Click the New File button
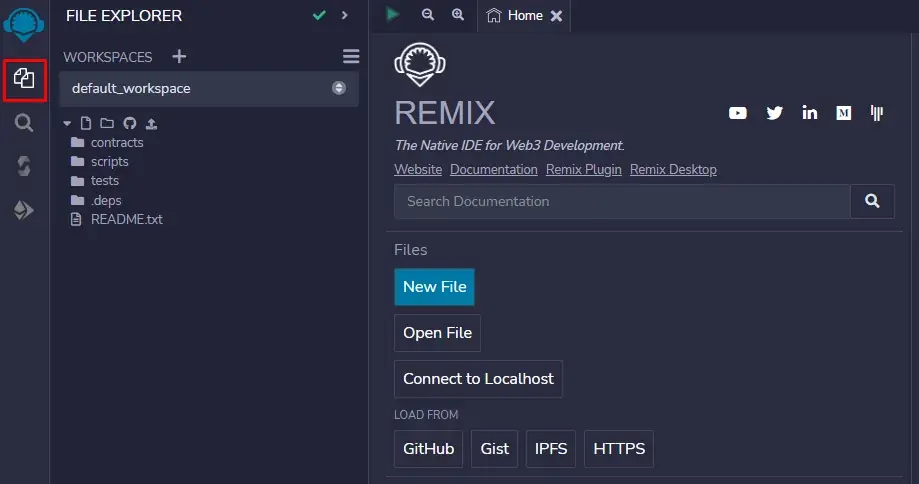 pyautogui.click(x=434, y=287)
